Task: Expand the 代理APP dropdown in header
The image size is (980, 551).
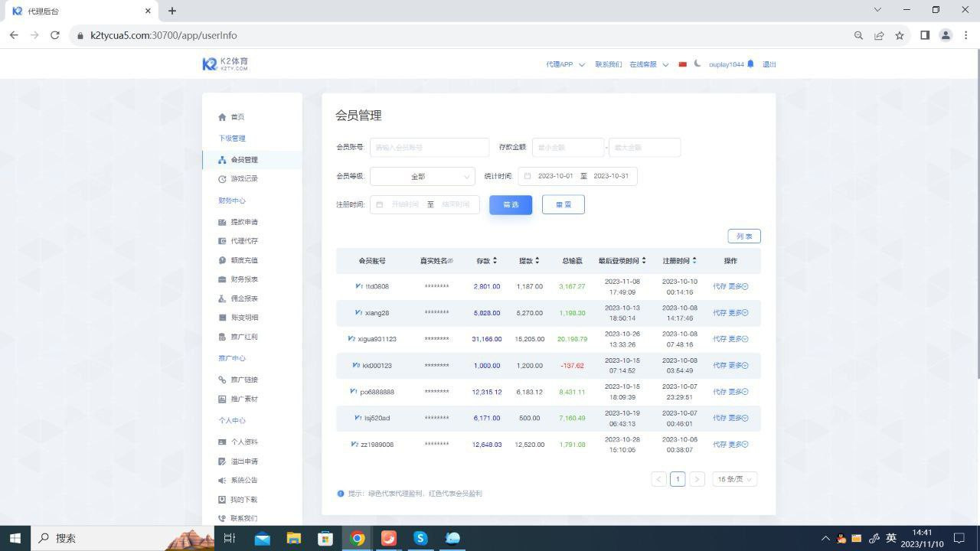Action: [565, 64]
